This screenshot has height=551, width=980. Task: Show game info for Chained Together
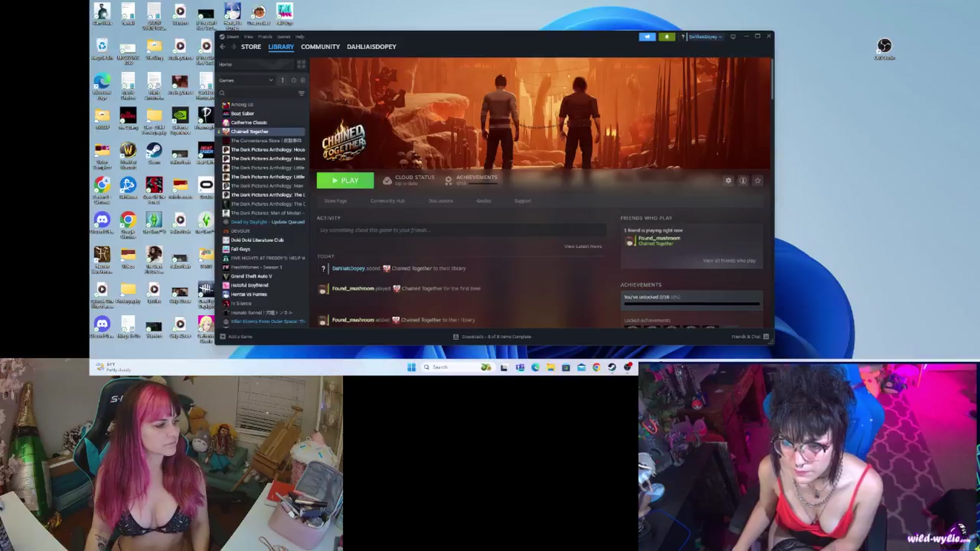pyautogui.click(x=743, y=181)
